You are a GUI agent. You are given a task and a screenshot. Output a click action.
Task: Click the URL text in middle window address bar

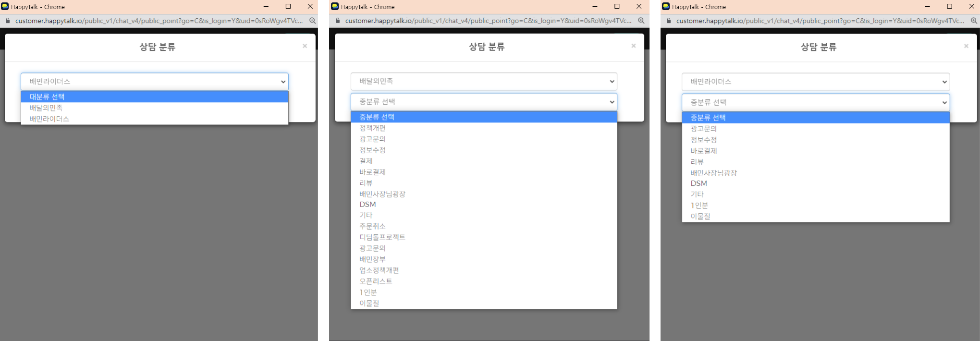489,21
